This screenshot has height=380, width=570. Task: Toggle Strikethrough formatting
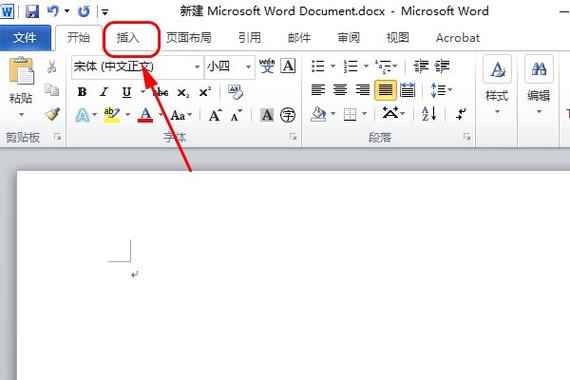click(x=161, y=92)
